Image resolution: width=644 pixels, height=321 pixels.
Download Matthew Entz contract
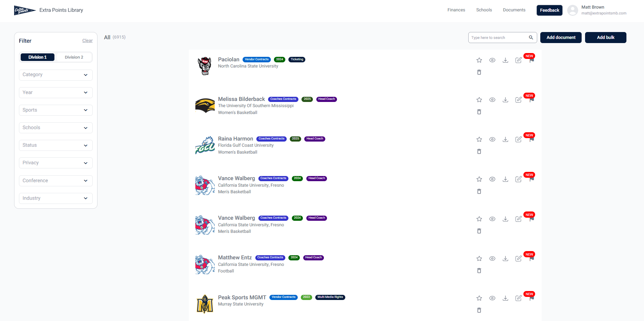point(505,259)
